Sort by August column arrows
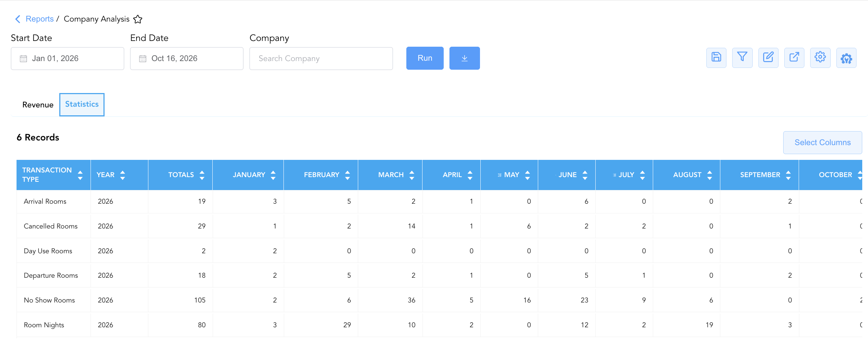This screenshot has height=342, width=868. tap(710, 175)
